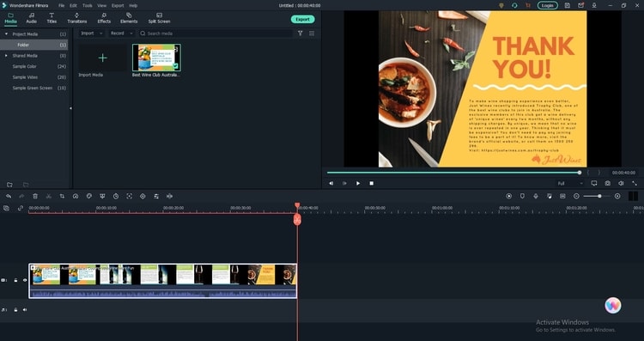Open the Import dropdown
The image size is (644, 341).
tap(91, 33)
